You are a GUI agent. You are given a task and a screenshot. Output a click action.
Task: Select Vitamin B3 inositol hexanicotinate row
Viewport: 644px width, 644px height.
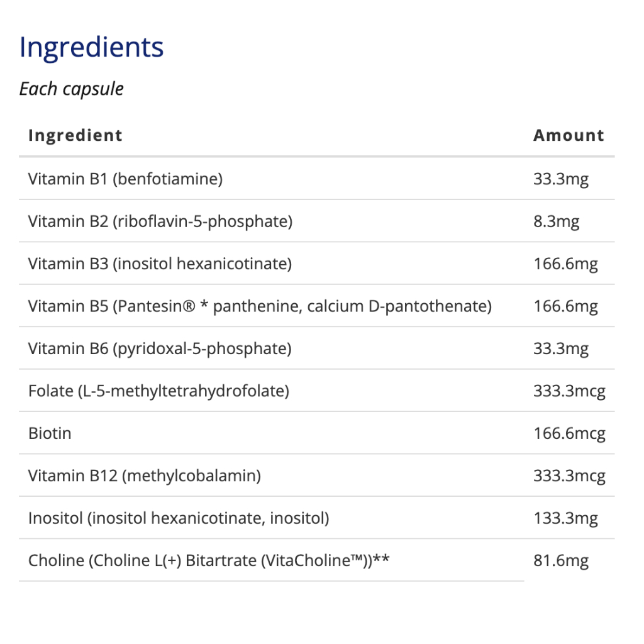317,264
